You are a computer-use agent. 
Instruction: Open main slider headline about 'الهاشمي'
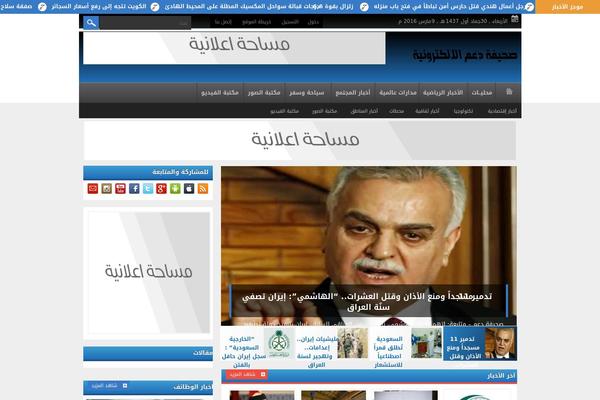click(x=367, y=302)
